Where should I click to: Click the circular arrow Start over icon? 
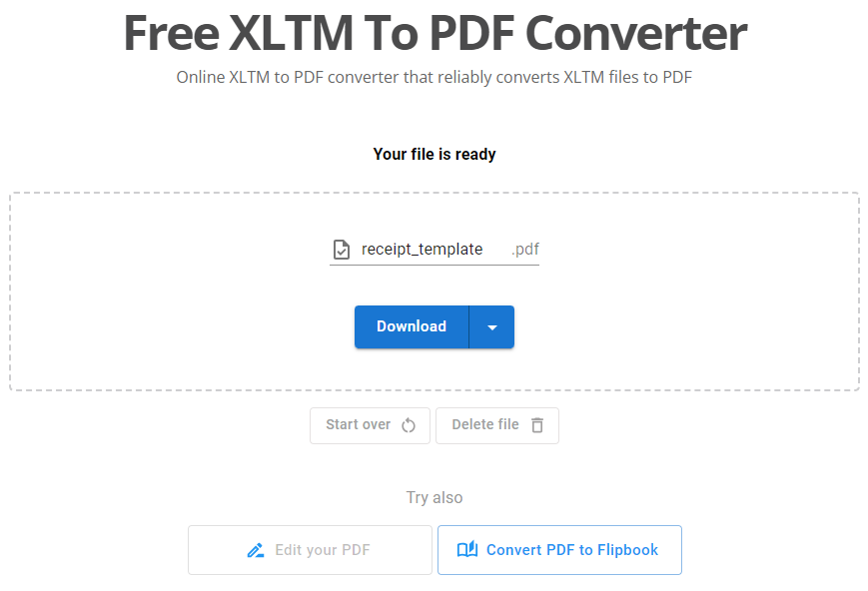(x=409, y=425)
